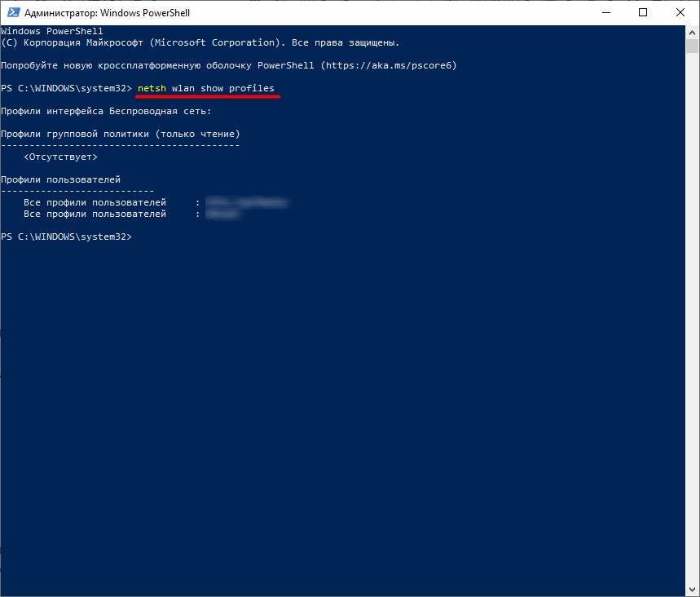The height and width of the screenshot is (597, 700).
Task: Click the scrollbar up arrow
Action: [x=693, y=32]
